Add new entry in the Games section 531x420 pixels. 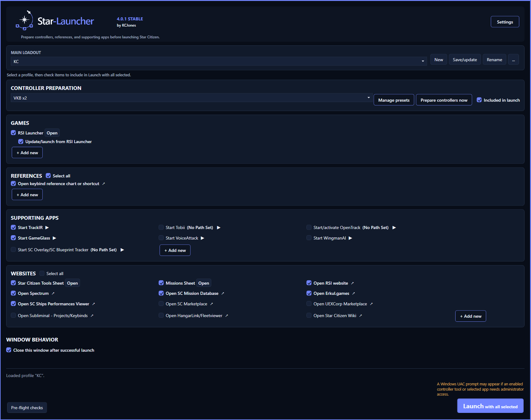pos(27,153)
